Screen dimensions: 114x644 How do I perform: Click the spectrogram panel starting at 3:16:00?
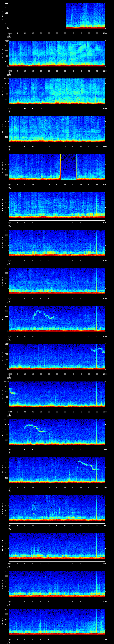point(57,281)
